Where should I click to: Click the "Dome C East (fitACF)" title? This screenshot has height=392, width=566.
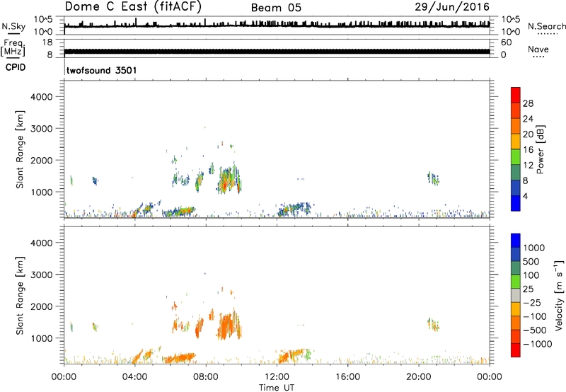(x=133, y=6)
